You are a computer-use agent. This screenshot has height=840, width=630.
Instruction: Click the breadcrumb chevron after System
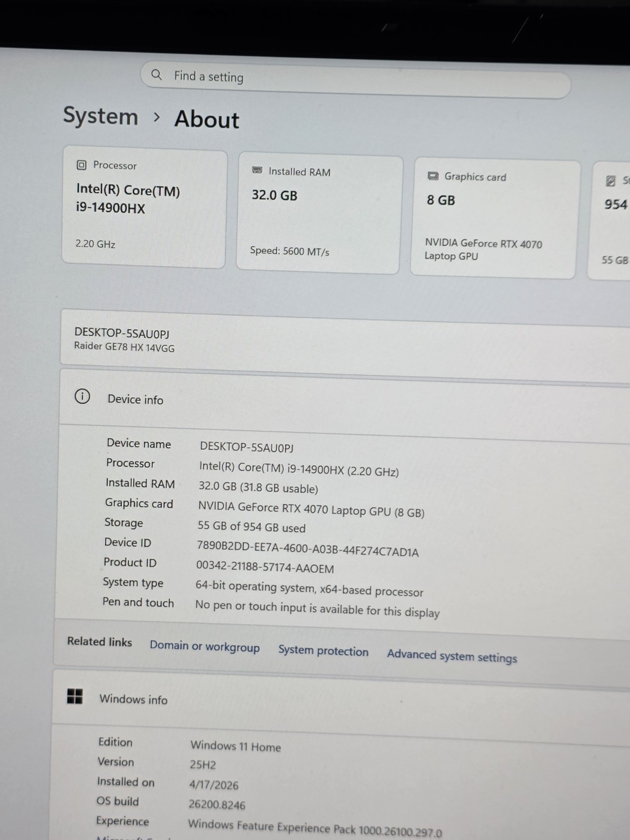click(x=156, y=117)
